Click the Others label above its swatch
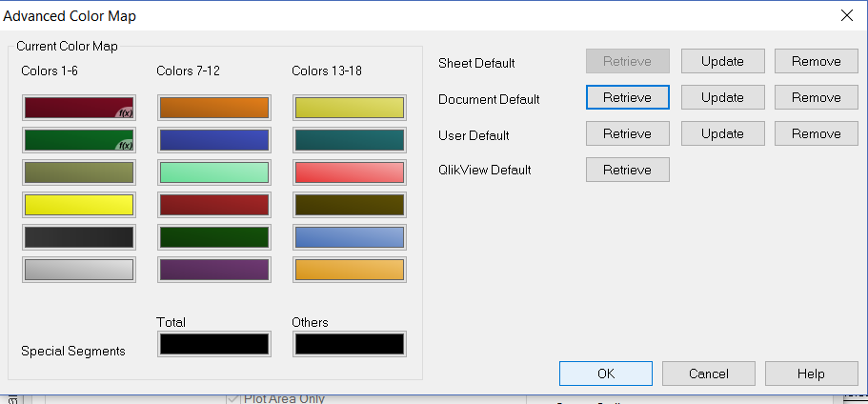 tap(310, 322)
